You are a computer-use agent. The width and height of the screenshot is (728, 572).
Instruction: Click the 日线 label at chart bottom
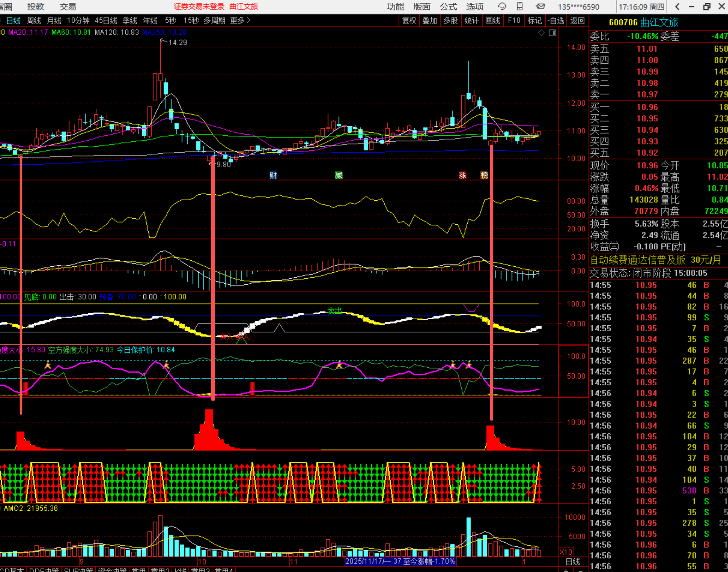tap(573, 562)
